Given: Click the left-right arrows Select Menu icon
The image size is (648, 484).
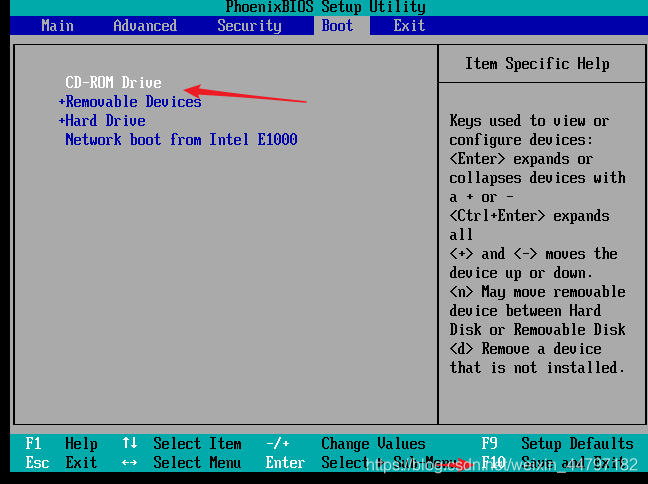Looking at the screenshot, I should click(130, 463).
